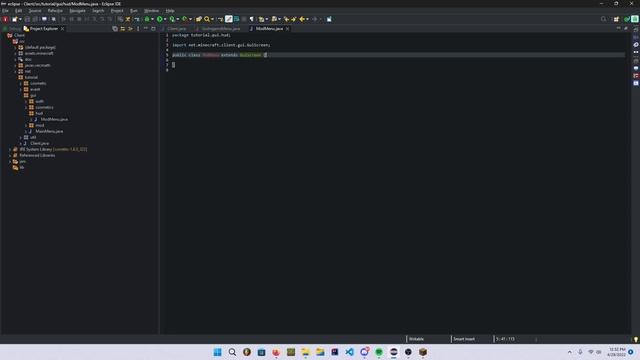Click the Save toolbar icon
The image size is (640, 360).
point(27,19)
